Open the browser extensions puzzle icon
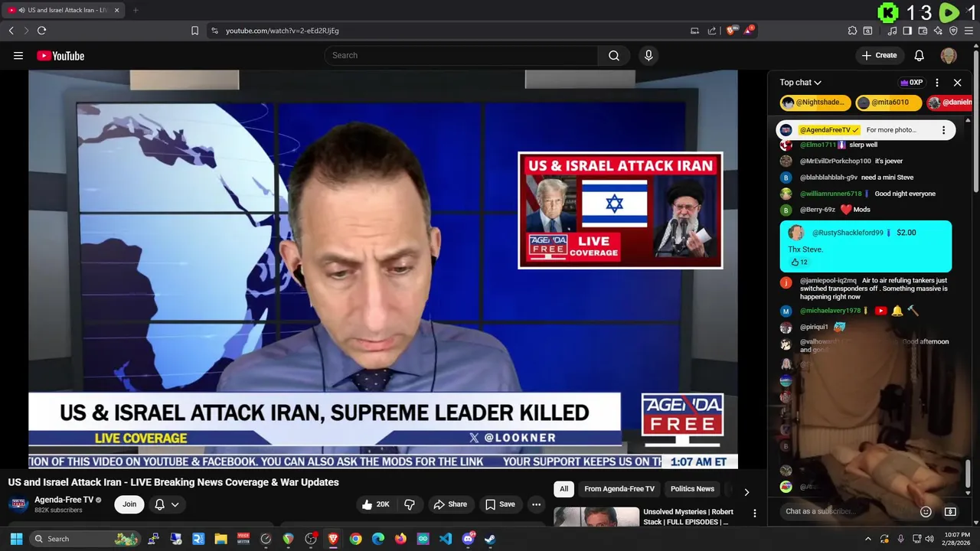980x551 pixels. (852, 31)
